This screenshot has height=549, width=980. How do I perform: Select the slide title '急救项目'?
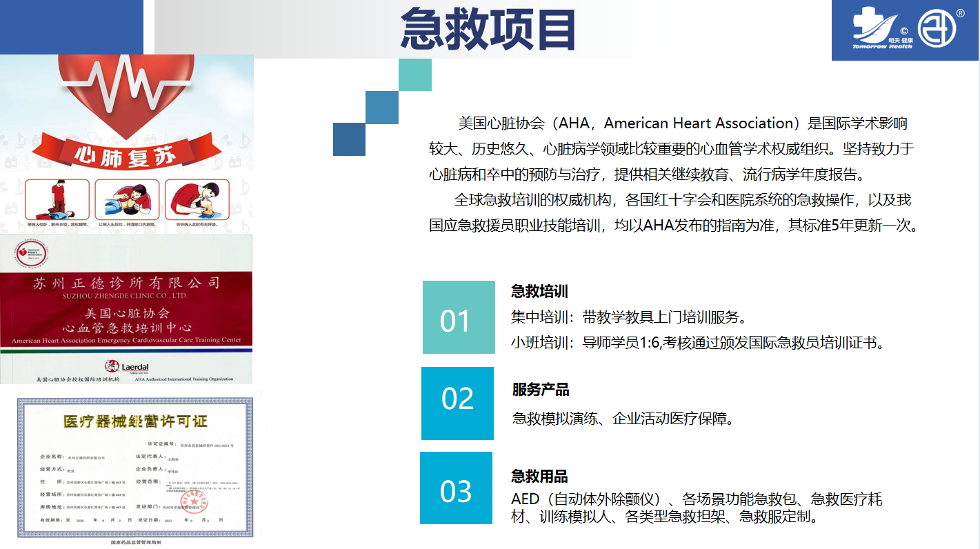coord(488,30)
